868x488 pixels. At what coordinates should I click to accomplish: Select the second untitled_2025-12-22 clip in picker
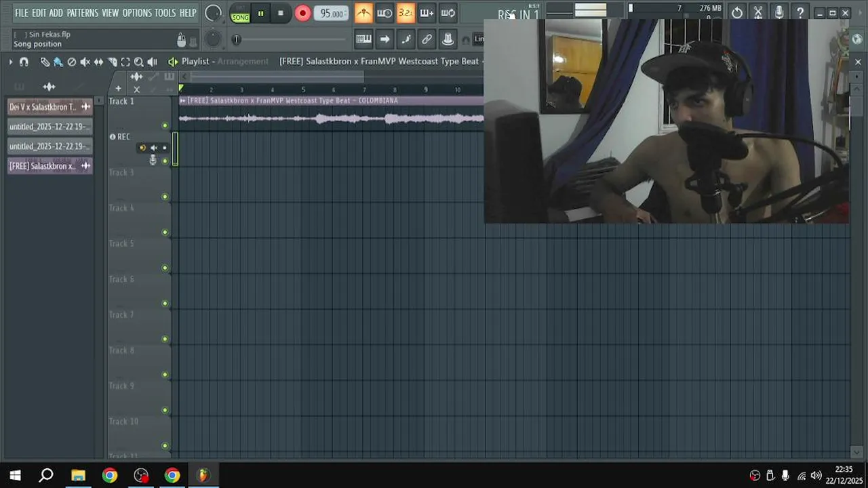[50, 146]
